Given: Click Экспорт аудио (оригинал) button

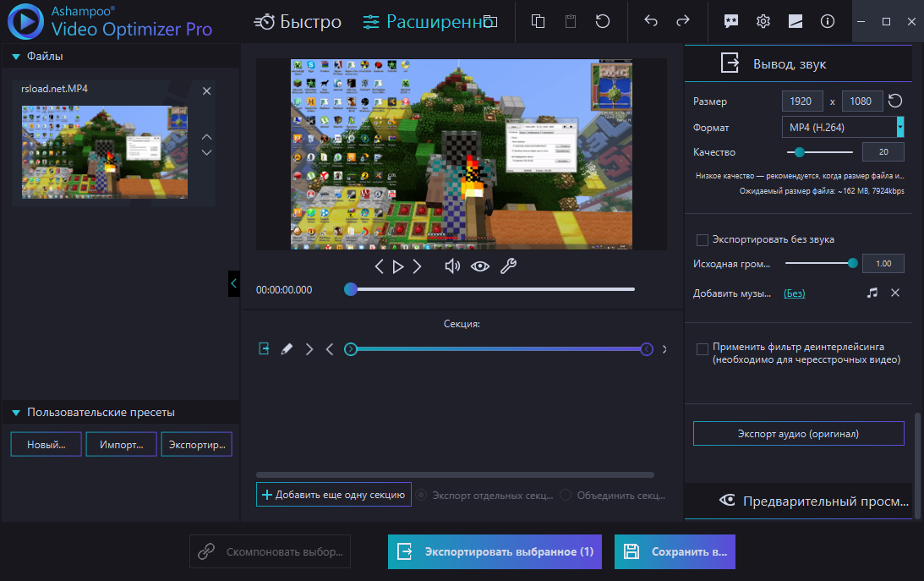Looking at the screenshot, I should pyautogui.click(x=799, y=434).
